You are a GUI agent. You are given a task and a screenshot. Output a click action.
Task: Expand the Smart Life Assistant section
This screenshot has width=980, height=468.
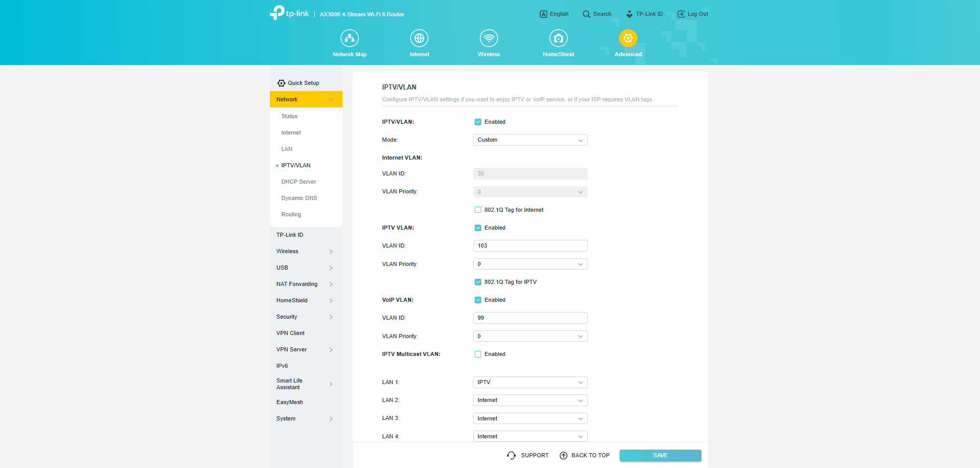tap(306, 384)
